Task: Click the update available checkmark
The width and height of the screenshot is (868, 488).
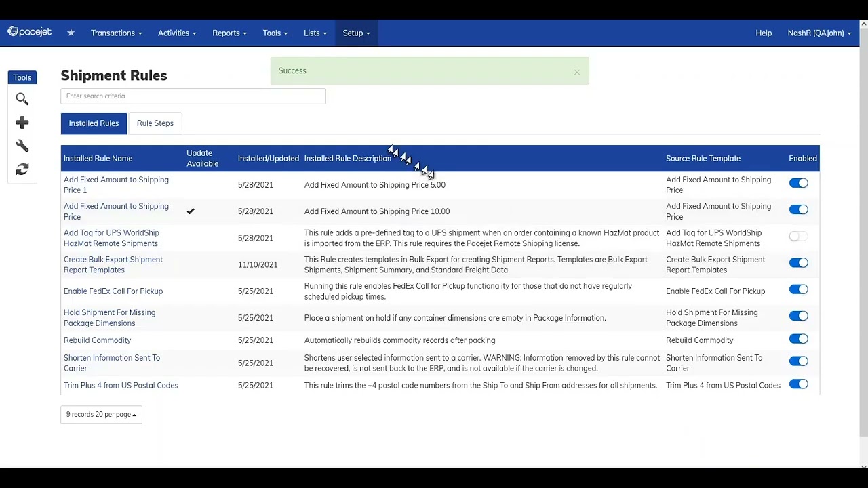Action: click(x=191, y=211)
